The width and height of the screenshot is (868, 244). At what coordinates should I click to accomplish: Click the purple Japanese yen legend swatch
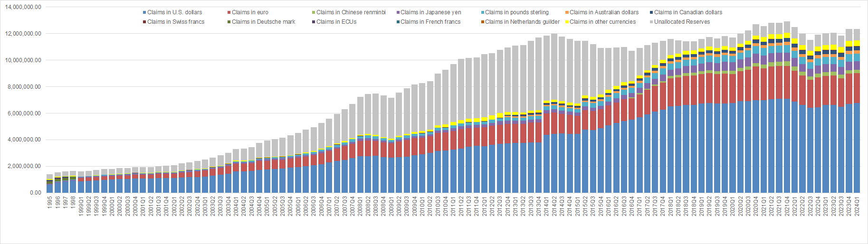[x=398, y=12]
